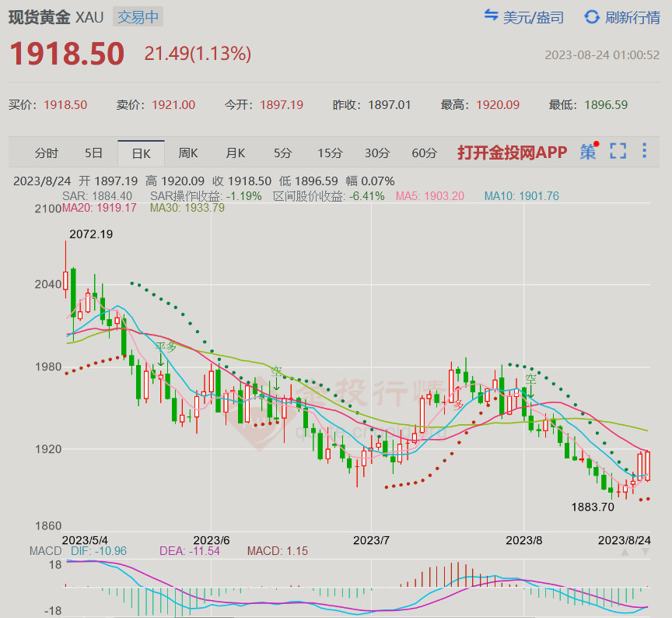
Task: Click the 平多 signal marker on the chart
Action: point(165,349)
